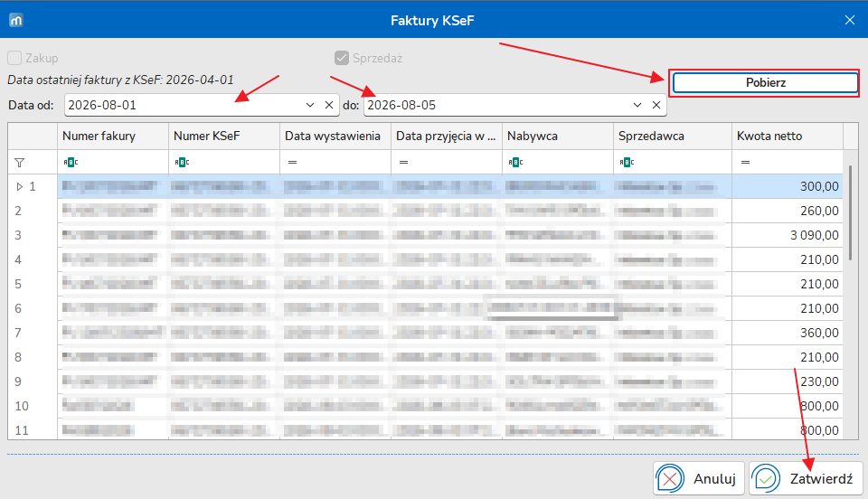Image resolution: width=868 pixels, height=499 pixels.
Task: Close the Faktury KSeF dialog
Action: tap(850, 21)
